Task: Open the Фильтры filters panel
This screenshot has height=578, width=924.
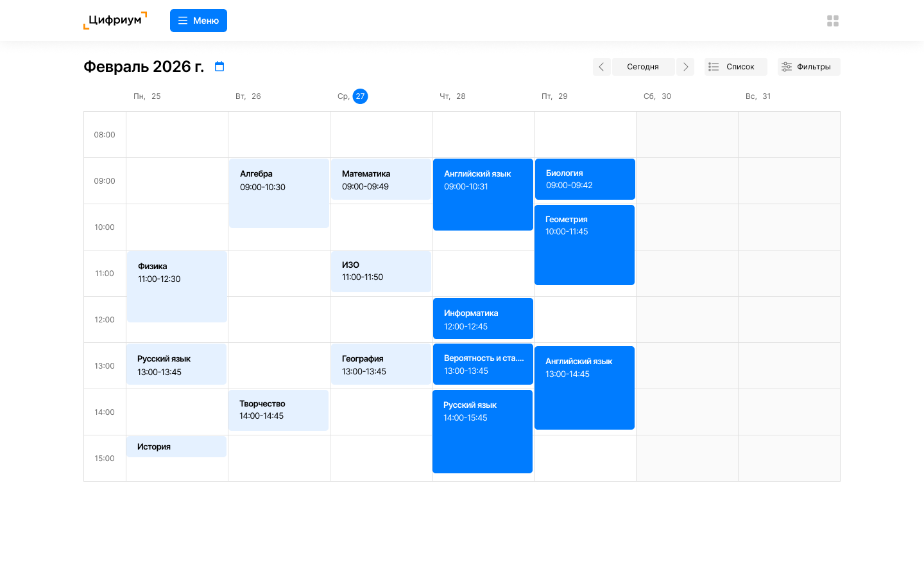Action: coord(809,67)
